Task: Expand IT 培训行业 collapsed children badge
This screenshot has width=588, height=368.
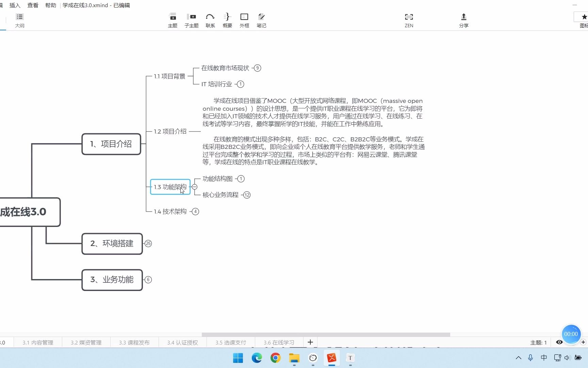Action: coord(240,84)
